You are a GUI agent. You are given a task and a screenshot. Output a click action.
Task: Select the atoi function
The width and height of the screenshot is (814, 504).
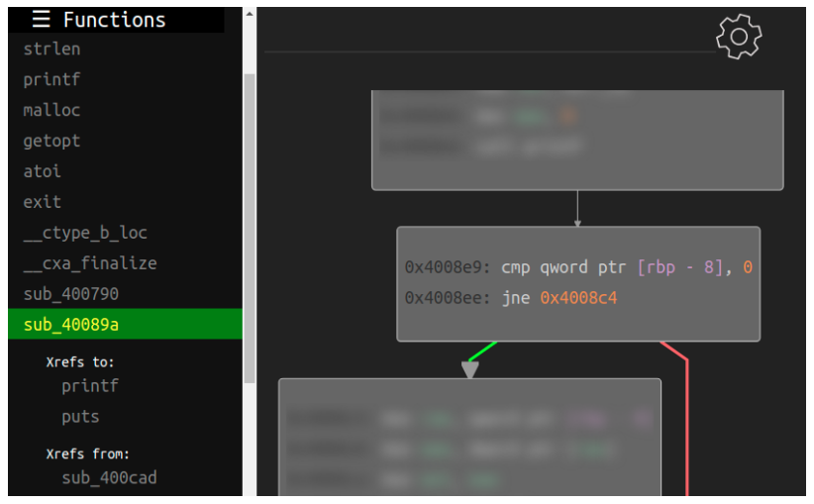pos(42,171)
